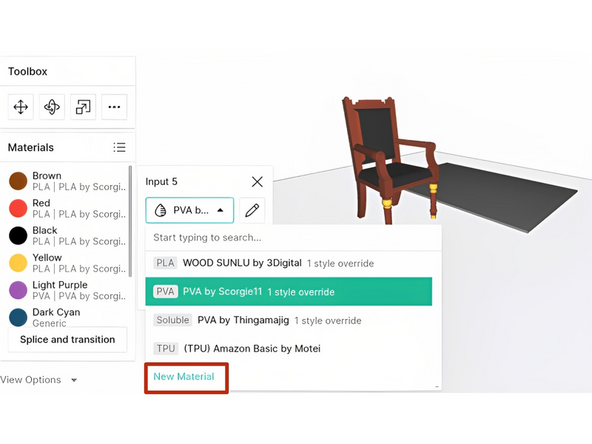
Task: Select the Light Purple material name
Action: click(60, 285)
